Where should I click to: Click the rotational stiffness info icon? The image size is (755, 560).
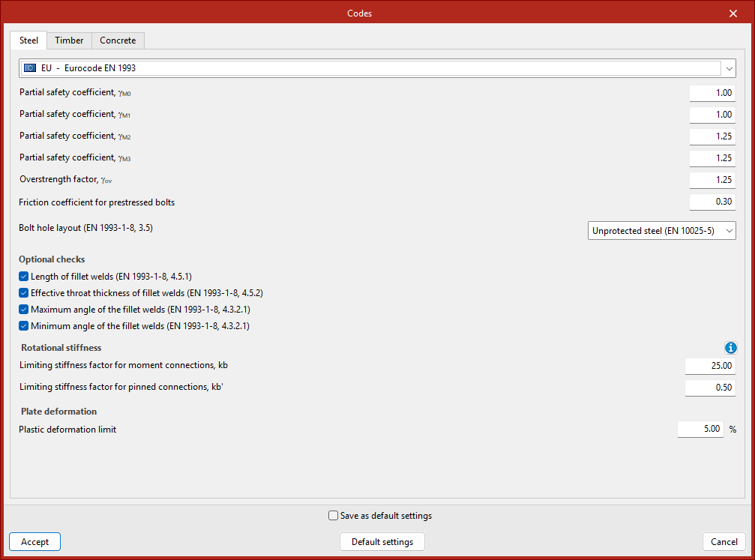pos(731,348)
